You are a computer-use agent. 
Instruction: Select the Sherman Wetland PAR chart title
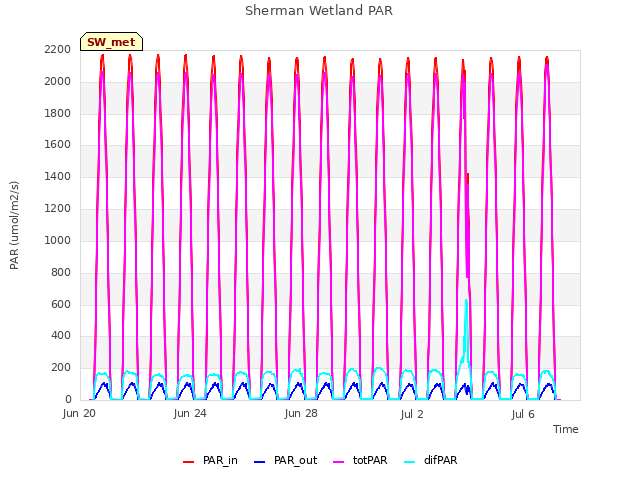coord(319,11)
